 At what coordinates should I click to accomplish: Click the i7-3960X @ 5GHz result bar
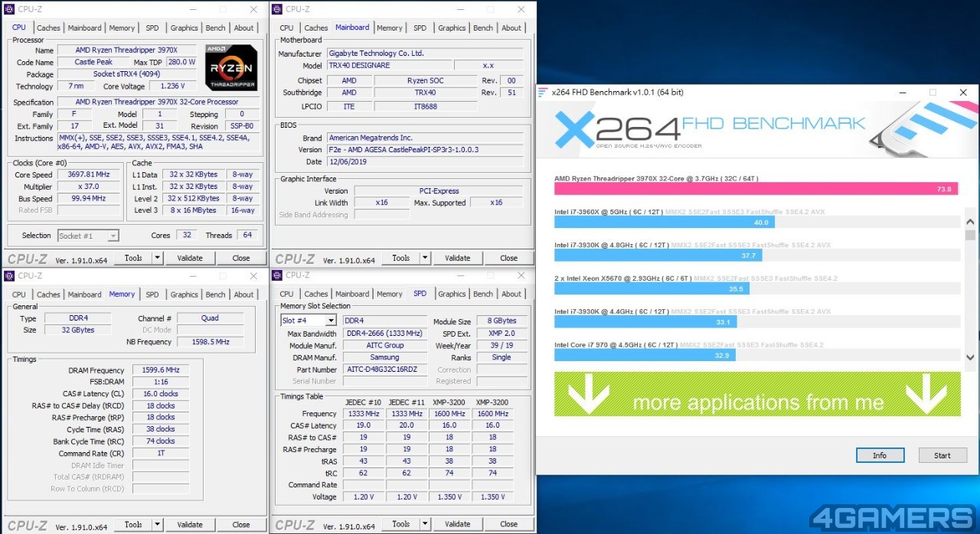[x=665, y=222]
